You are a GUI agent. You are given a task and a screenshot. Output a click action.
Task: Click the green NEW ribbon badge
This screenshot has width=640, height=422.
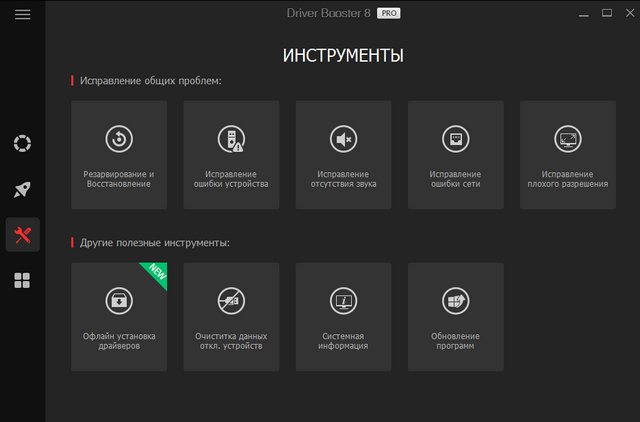157,272
